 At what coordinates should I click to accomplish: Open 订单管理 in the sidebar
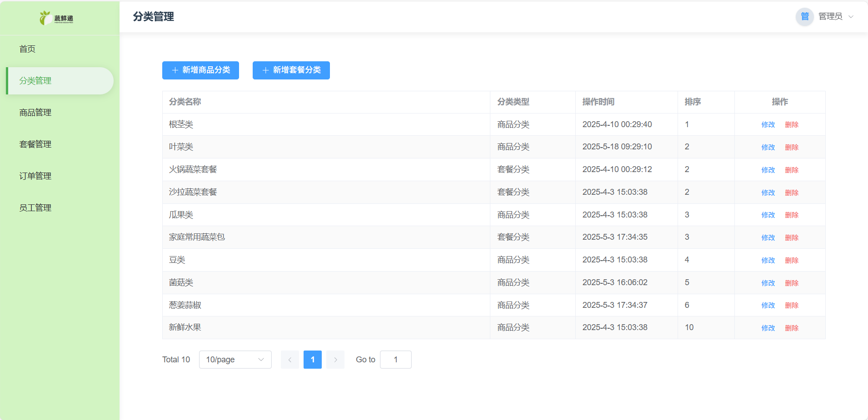click(35, 176)
